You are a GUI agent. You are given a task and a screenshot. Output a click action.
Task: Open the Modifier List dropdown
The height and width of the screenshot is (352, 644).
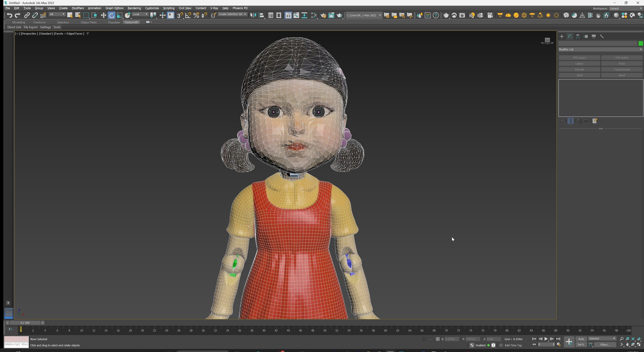[600, 50]
